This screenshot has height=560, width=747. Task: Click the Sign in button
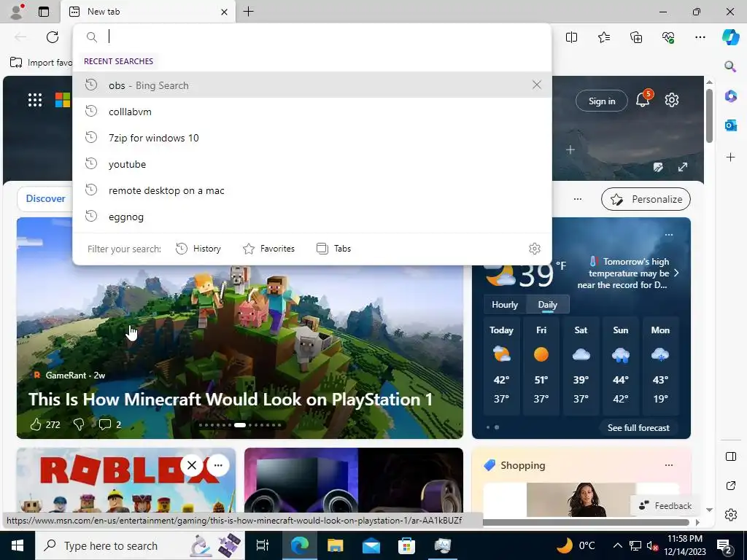pyautogui.click(x=601, y=101)
